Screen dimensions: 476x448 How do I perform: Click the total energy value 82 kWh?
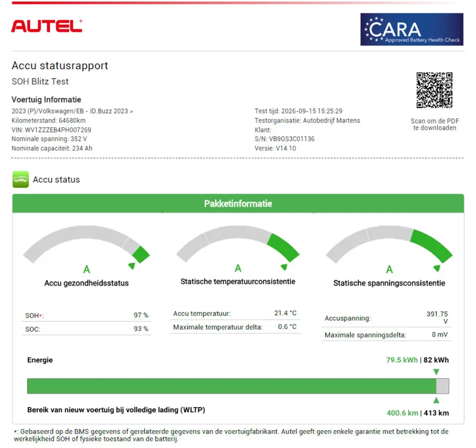click(436, 360)
